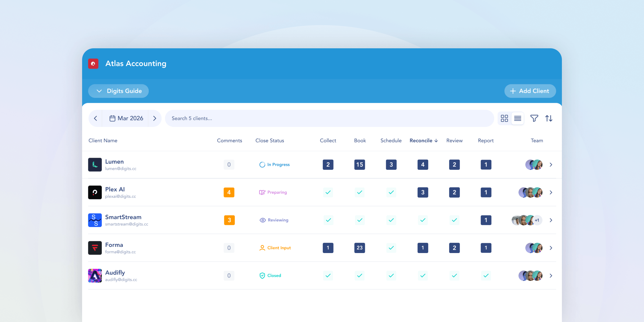Open Lumen Book badge showing 15
Image resolution: width=644 pixels, height=322 pixels.
coord(360,164)
